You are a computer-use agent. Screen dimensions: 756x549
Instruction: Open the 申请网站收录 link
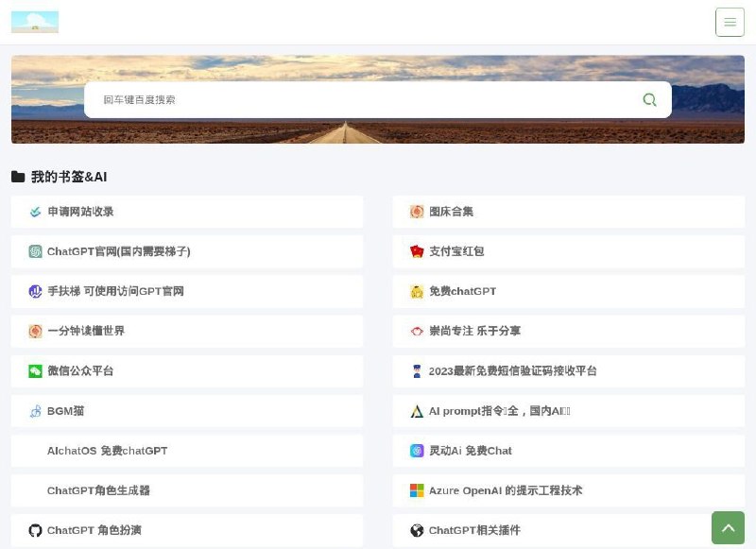click(80, 212)
